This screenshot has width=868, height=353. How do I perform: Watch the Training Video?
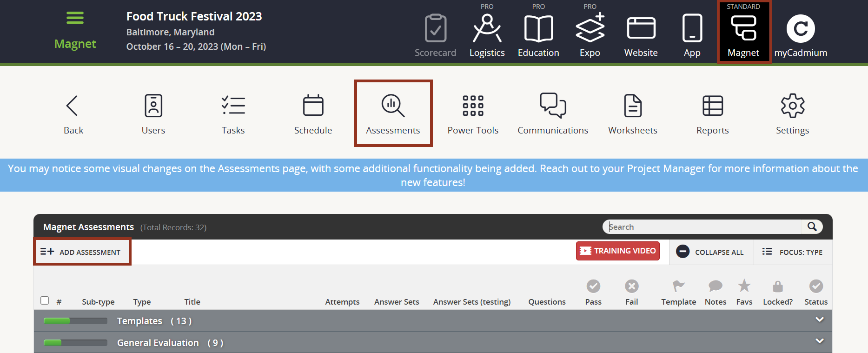pyautogui.click(x=618, y=251)
